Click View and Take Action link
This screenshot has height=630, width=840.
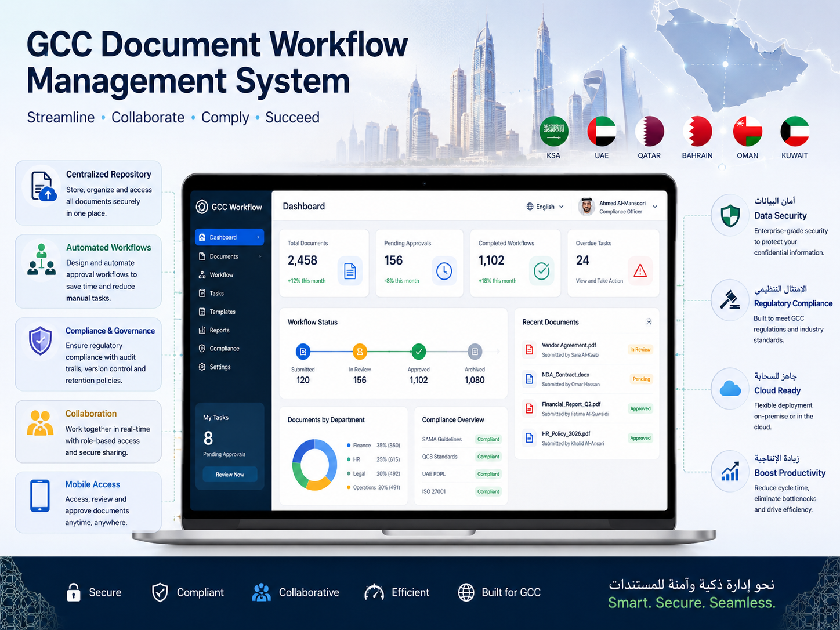[599, 281]
